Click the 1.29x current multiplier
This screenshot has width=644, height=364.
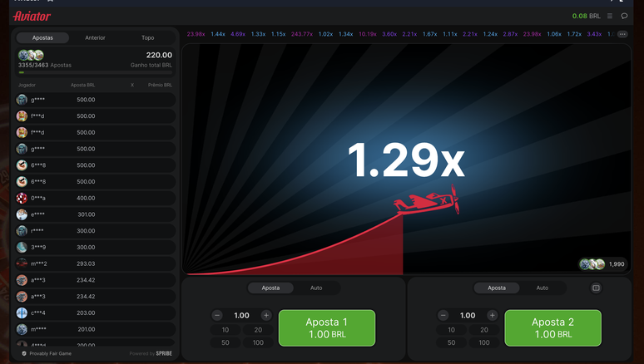click(406, 160)
